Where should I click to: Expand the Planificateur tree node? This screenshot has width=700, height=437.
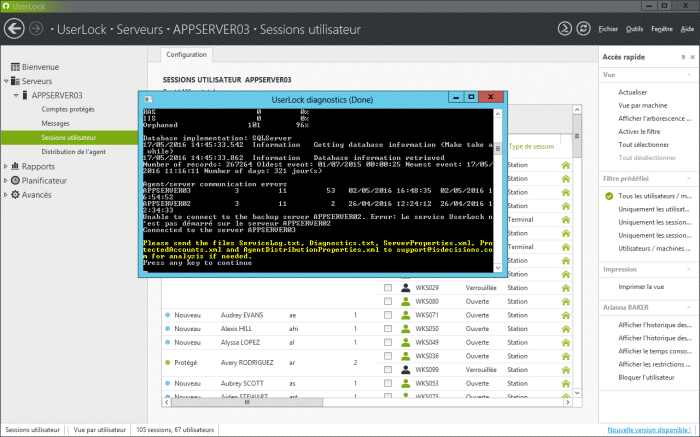6,180
